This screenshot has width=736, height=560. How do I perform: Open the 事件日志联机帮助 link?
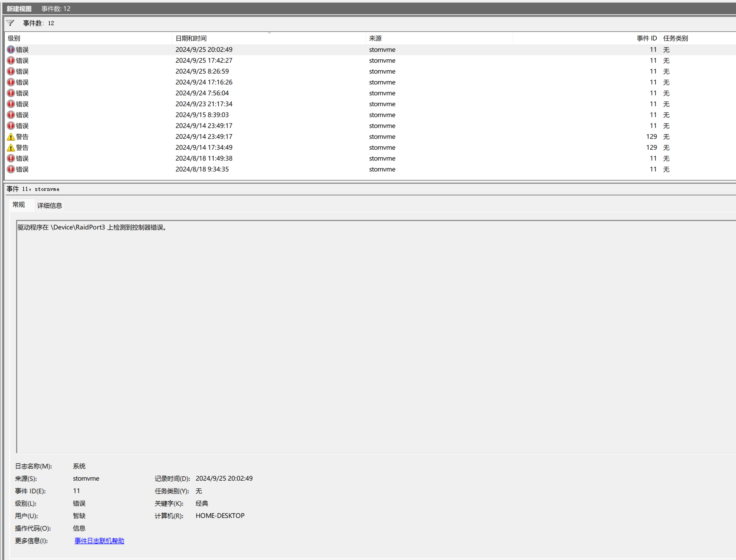click(99, 541)
